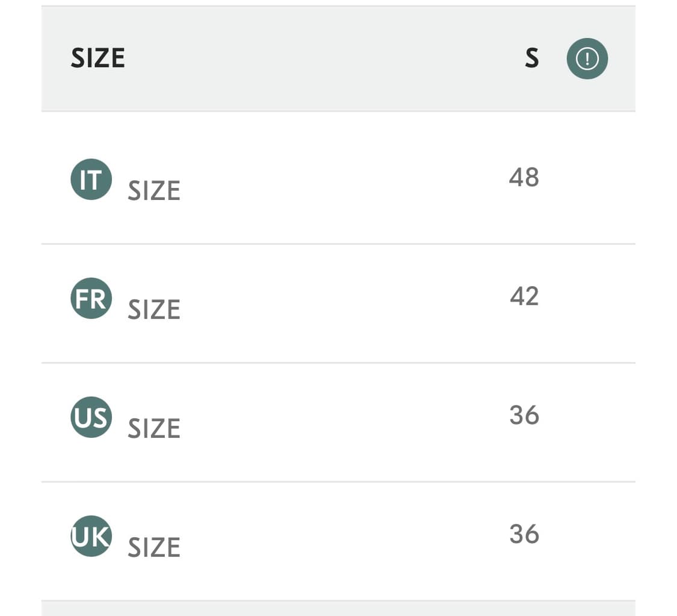Click the selected size S value
677x616 pixels.
pyautogui.click(x=532, y=58)
